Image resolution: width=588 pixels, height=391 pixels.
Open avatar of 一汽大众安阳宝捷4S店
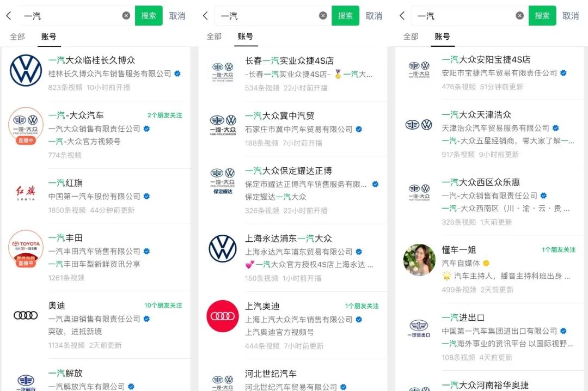tap(419, 69)
